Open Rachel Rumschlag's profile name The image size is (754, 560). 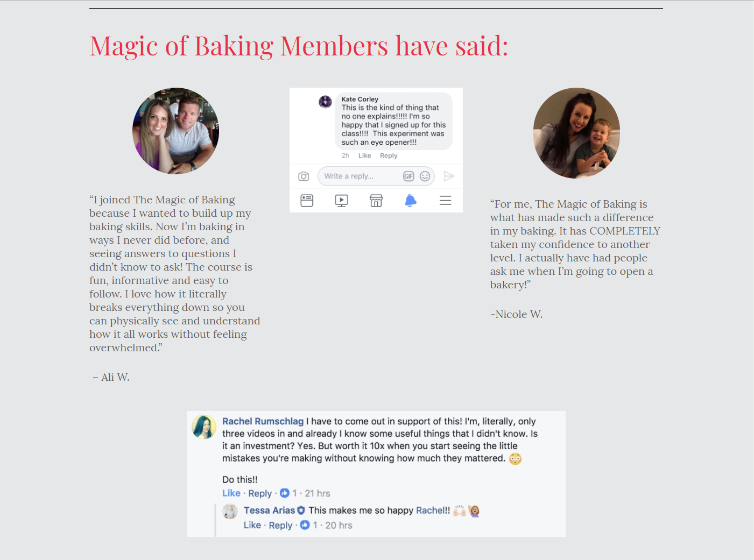click(x=263, y=421)
